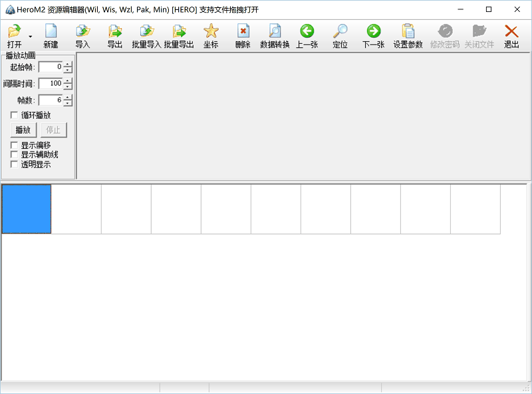Go to previous image with 上一张

(307, 32)
